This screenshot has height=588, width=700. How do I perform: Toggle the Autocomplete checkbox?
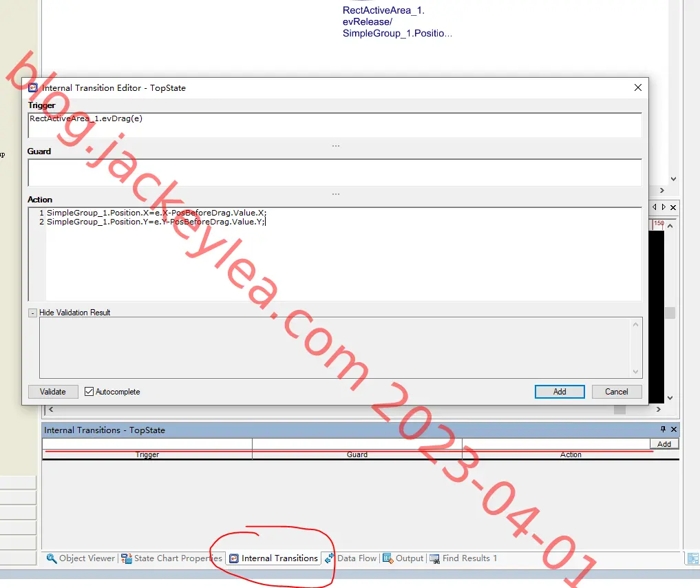[89, 392]
